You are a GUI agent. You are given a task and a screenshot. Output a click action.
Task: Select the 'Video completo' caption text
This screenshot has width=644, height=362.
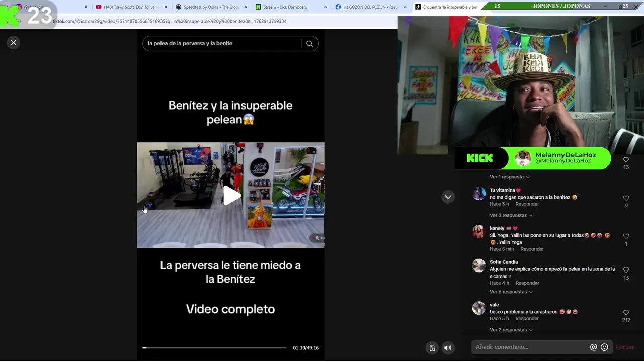(x=230, y=309)
